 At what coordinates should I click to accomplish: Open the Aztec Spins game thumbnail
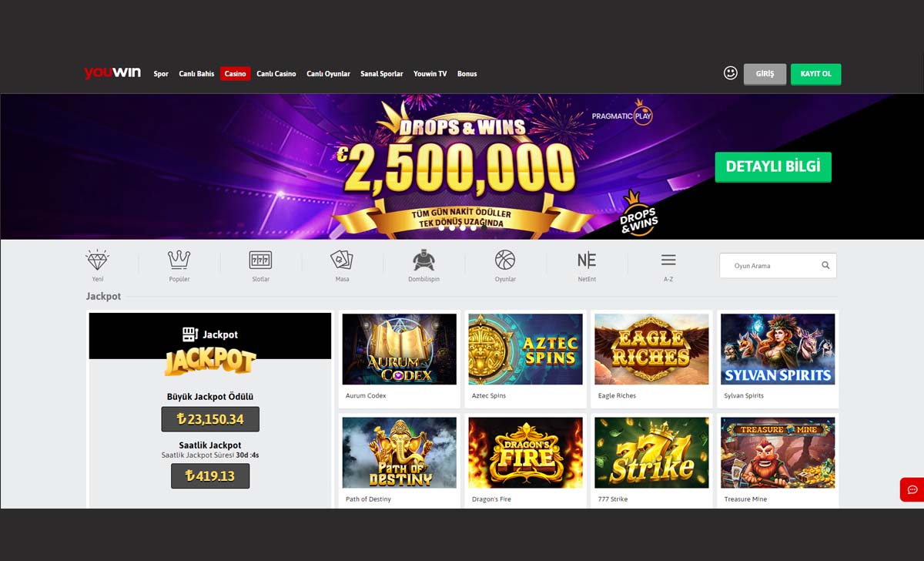[526, 349]
